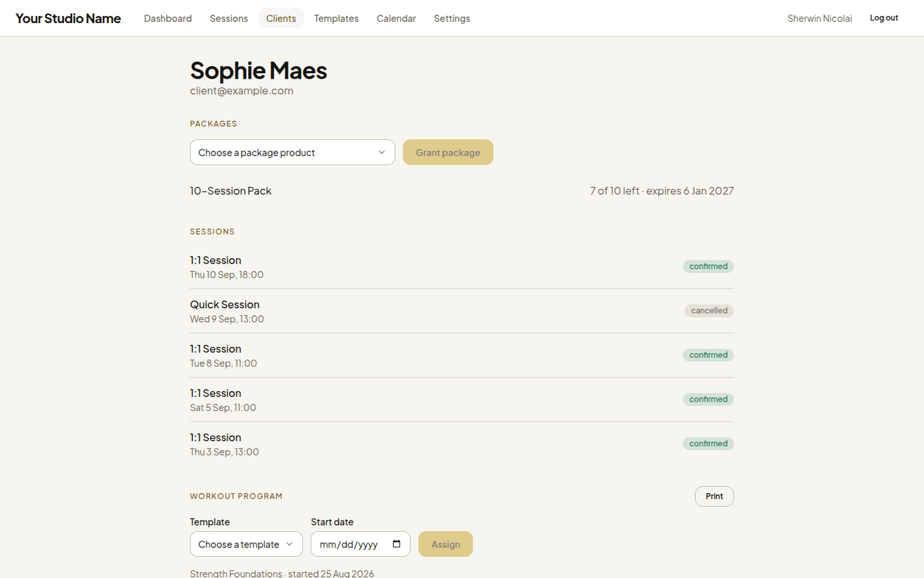This screenshot has width=924, height=578.
Task: Click the Strength Foundations program line
Action: click(x=282, y=573)
